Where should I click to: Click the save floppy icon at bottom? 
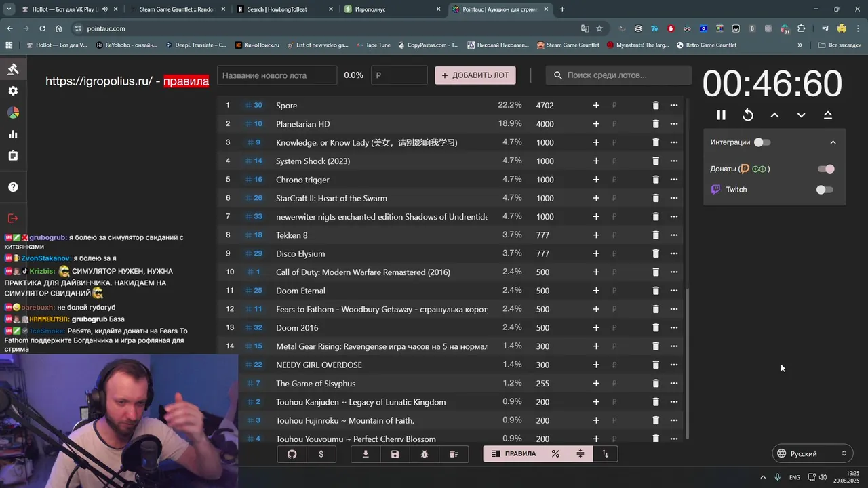pos(395,454)
